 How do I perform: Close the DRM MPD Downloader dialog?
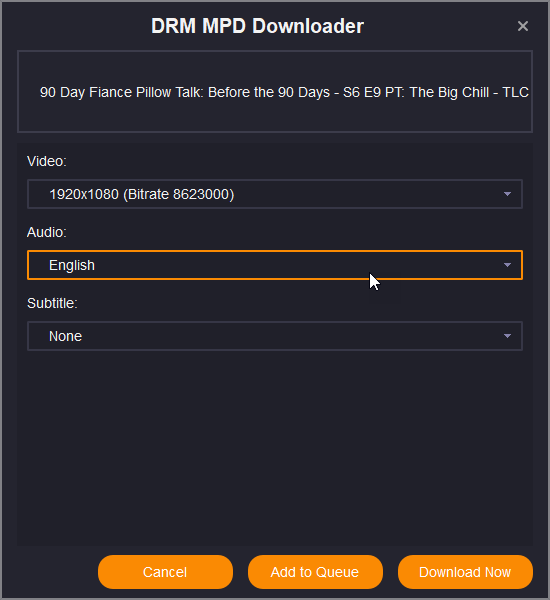522,26
